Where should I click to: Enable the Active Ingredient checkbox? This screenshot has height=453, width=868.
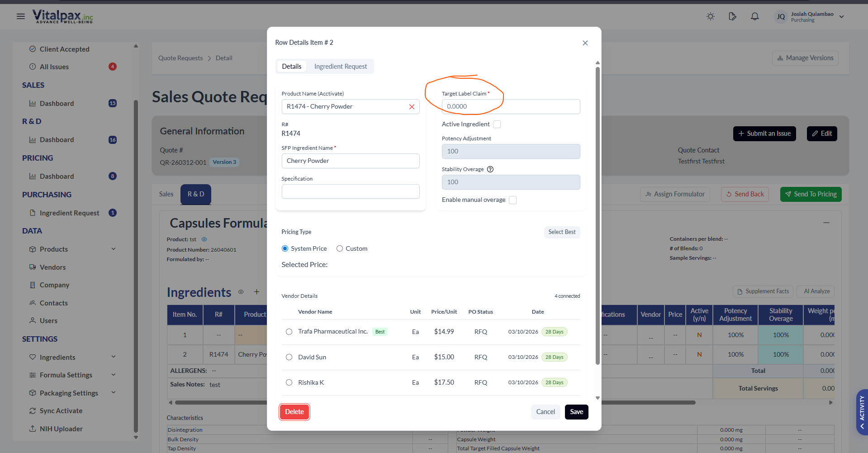pos(497,124)
